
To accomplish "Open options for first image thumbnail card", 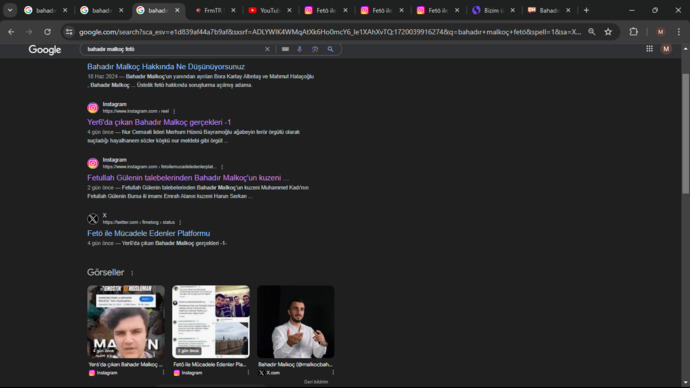I will click(x=163, y=373).
